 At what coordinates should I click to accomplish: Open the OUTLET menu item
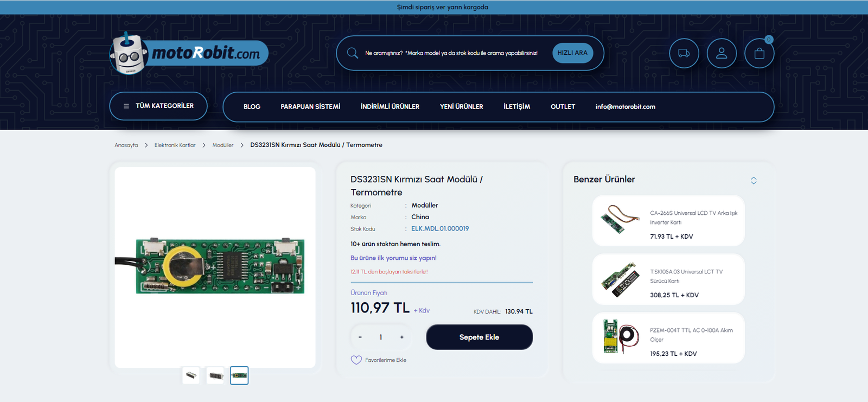563,107
